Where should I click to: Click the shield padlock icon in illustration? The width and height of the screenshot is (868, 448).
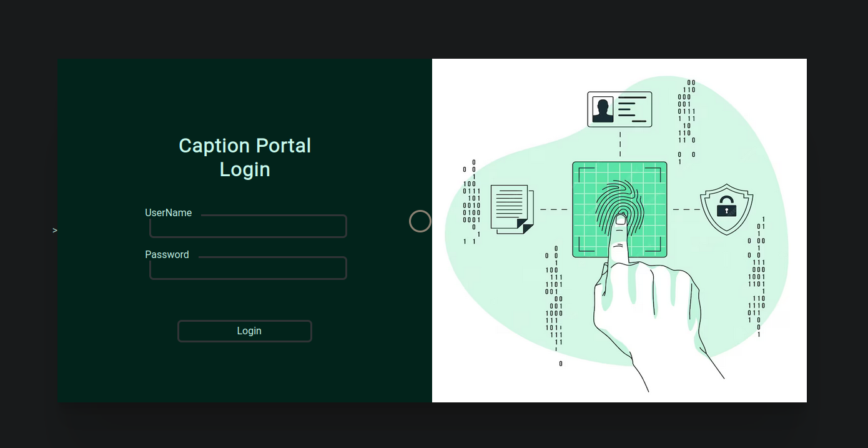tap(727, 209)
